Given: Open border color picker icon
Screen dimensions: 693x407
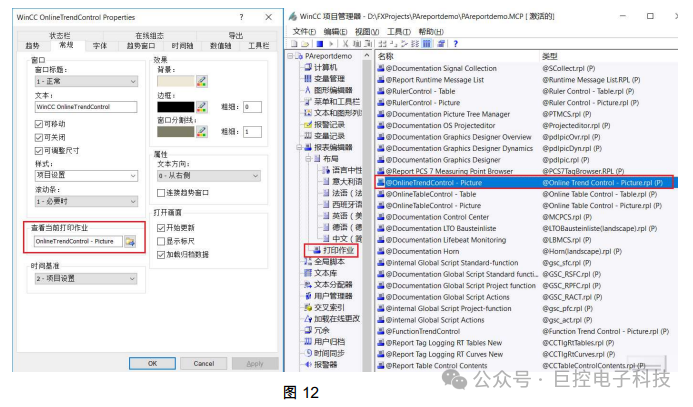Looking at the screenshot, I should click(x=202, y=107).
